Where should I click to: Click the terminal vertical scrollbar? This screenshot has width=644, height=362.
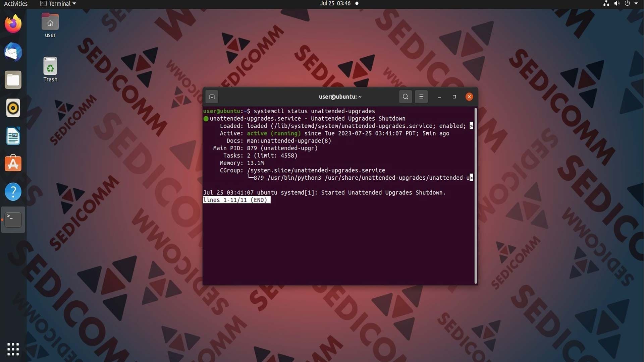[476, 196]
